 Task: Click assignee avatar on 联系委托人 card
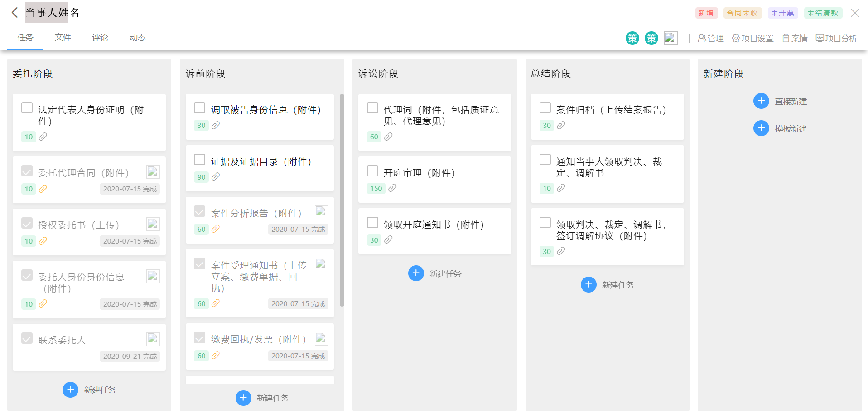153,339
